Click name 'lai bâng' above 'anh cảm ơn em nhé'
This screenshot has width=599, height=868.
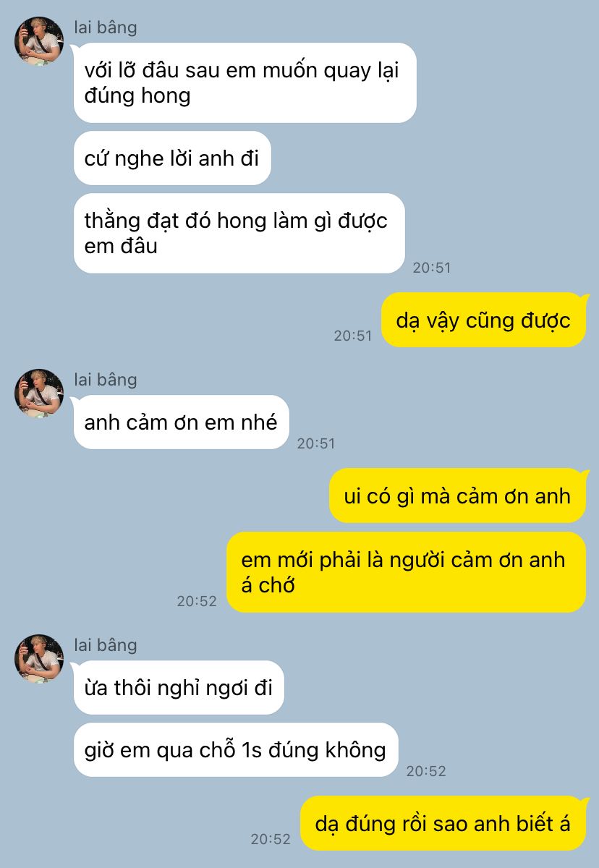pos(106,380)
